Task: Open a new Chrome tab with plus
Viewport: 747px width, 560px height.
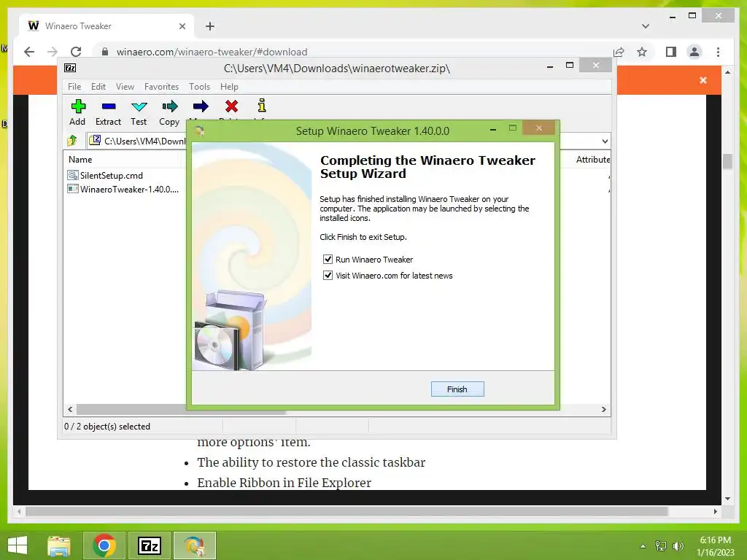Action: 210,26
